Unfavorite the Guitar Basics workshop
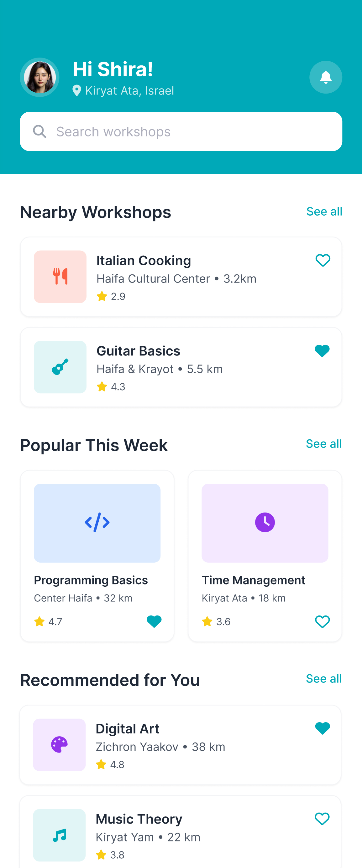 (322, 351)
